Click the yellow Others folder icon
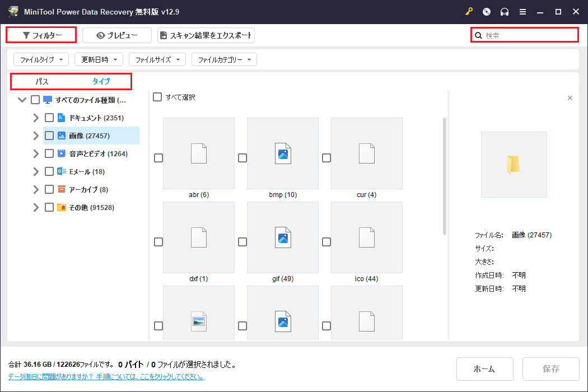 [62, 207]
